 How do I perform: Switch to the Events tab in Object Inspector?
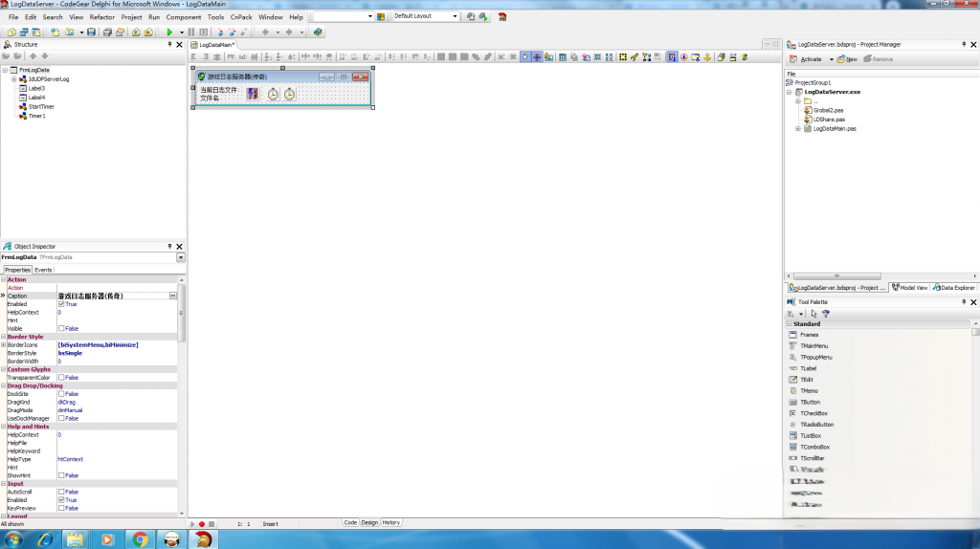[44, 270]
